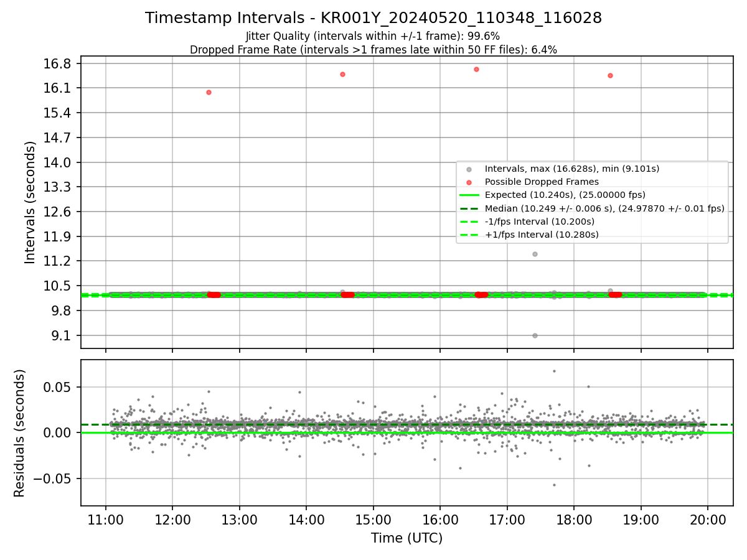Click the 20:00 x-axis tick label
Viewport: 747px width, 560px height.
(x=708, y=520)
